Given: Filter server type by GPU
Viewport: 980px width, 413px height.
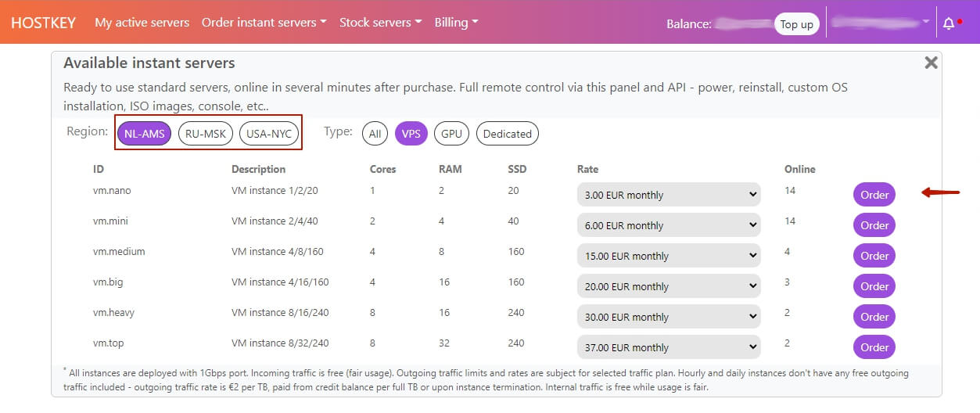Looking at the screenshot, I should tap(451, 134).
